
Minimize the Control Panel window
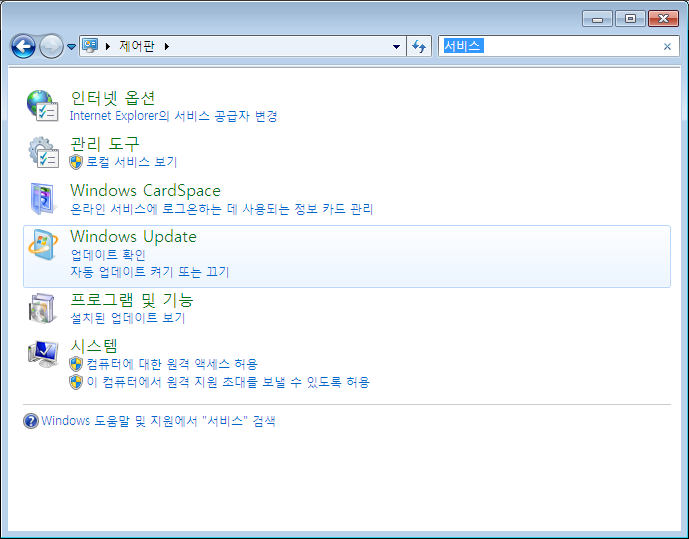(x=597, y=19)
